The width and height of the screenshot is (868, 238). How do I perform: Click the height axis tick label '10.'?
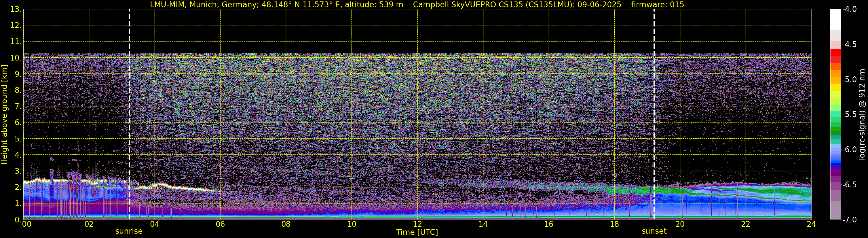click(x=16, y=58)
